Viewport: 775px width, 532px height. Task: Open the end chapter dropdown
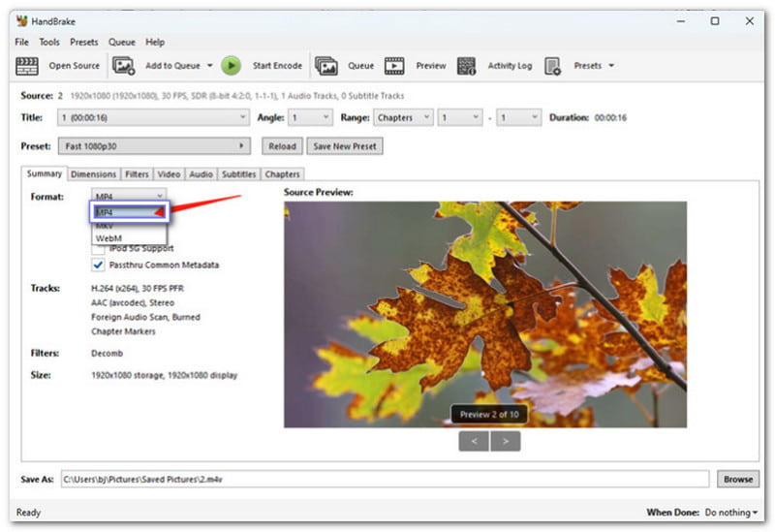coord(519,117)
